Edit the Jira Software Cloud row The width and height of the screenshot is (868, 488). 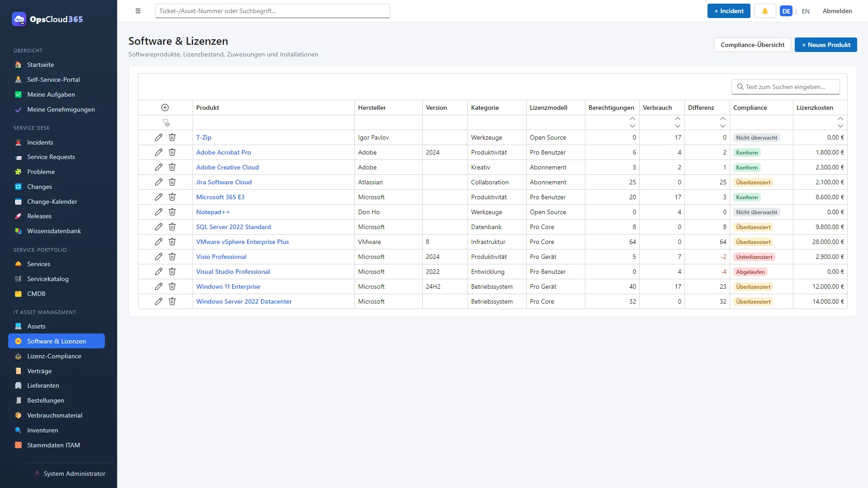coord(159,182)
